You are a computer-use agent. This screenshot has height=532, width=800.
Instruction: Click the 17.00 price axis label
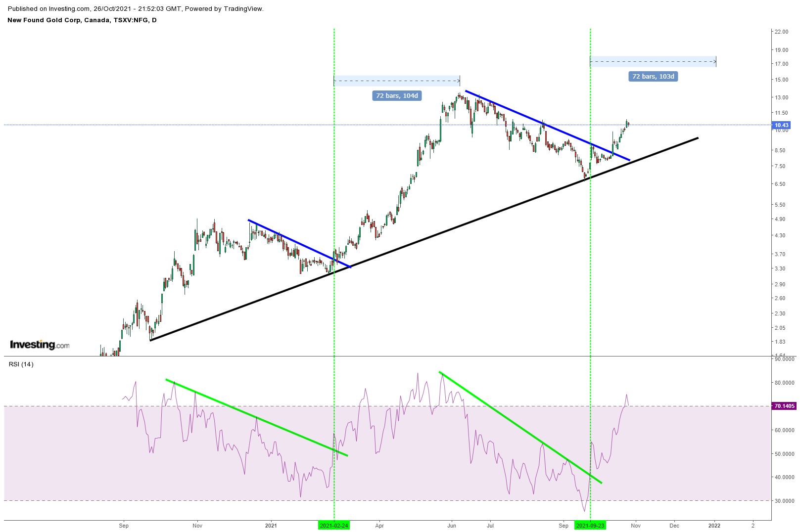coord(782,64)
